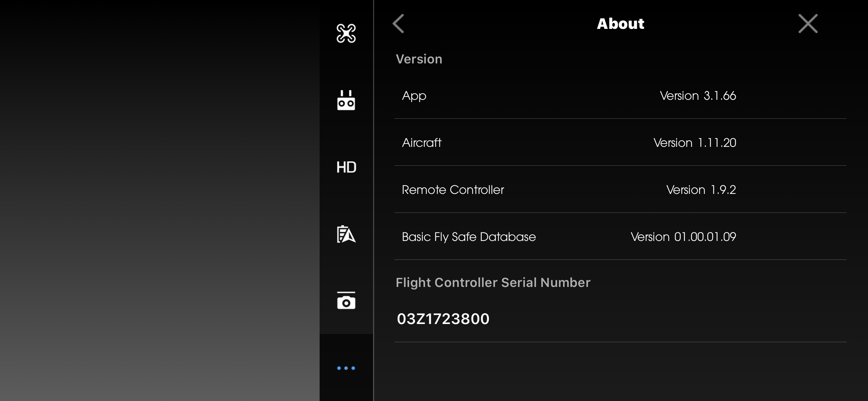Open HD image transmission settings
868x401 pixels.
pyautogui.click(x=346, y=167)
